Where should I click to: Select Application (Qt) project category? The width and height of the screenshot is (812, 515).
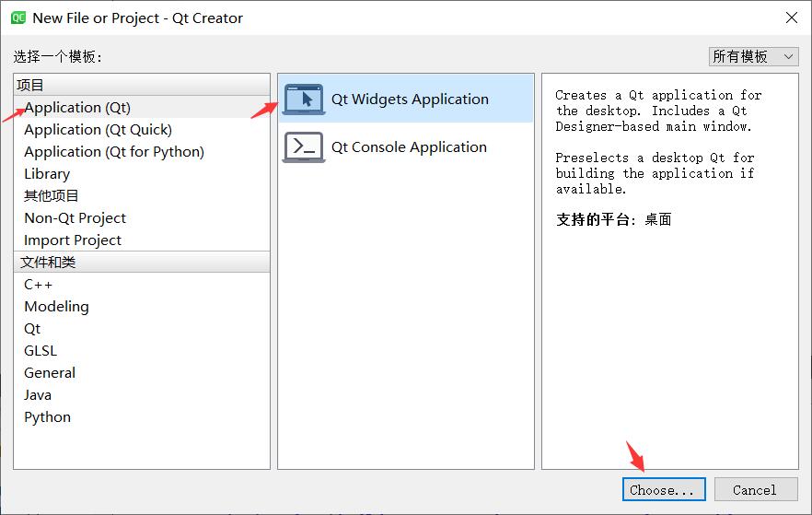(77, 108)
